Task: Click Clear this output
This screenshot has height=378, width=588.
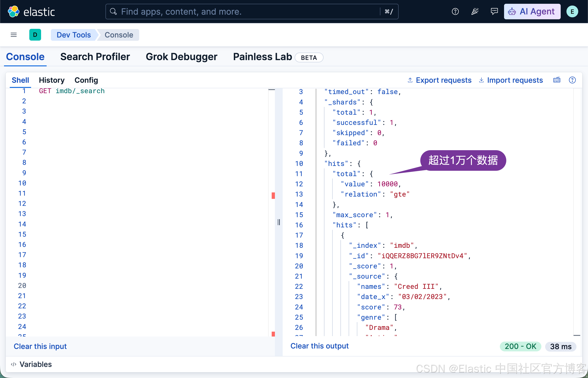Action: (320, 346)
